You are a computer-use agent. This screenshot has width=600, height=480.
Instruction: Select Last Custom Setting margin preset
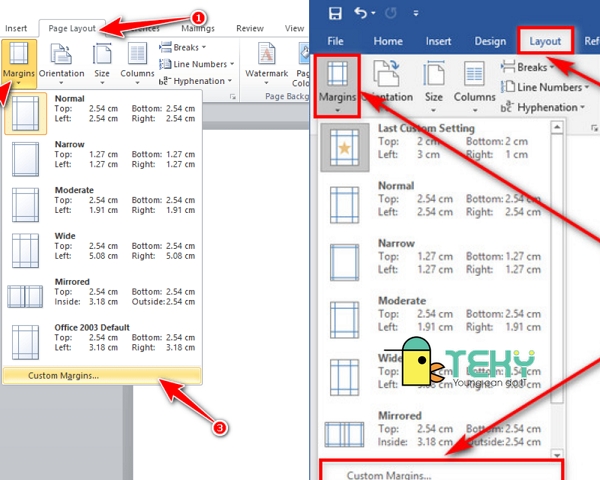point(434,147)
